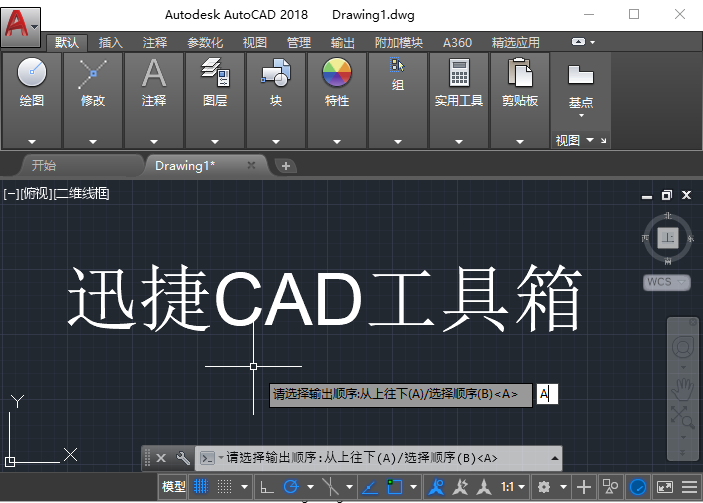Click the [俯视] view control label

(37, 194)
